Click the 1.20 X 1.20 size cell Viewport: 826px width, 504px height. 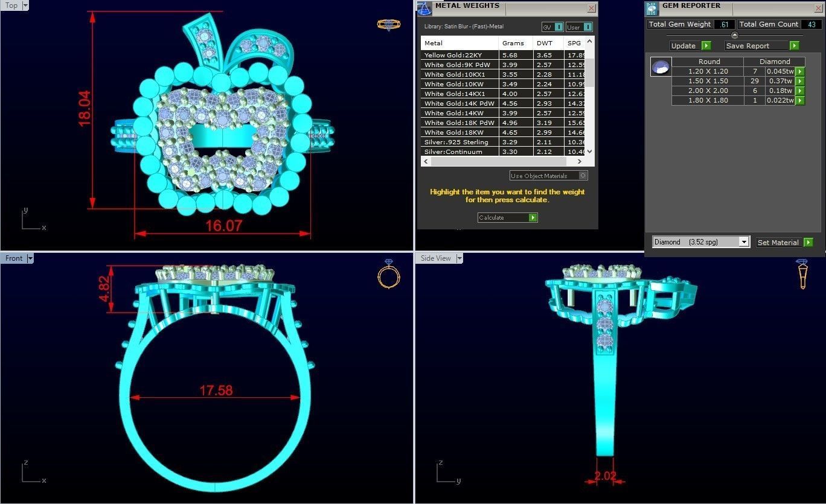click(708, 71)
